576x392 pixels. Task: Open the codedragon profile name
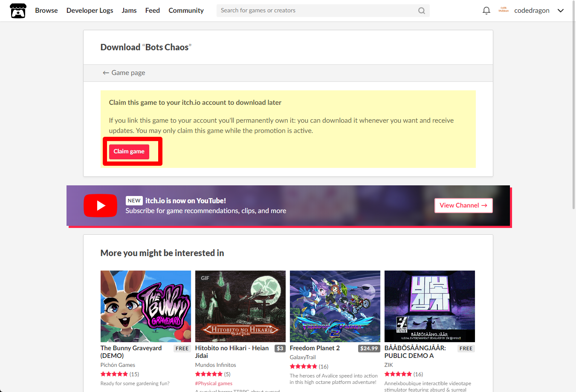pyautogui.click(x=532, y=11)
